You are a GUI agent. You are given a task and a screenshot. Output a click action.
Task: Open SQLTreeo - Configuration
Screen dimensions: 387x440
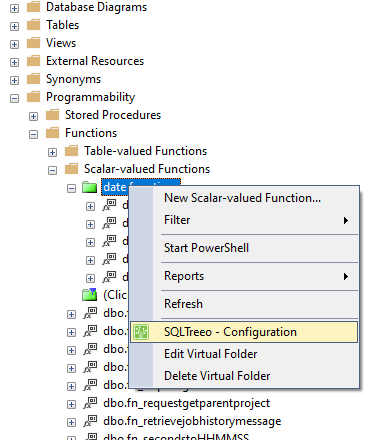coord(244,332)
